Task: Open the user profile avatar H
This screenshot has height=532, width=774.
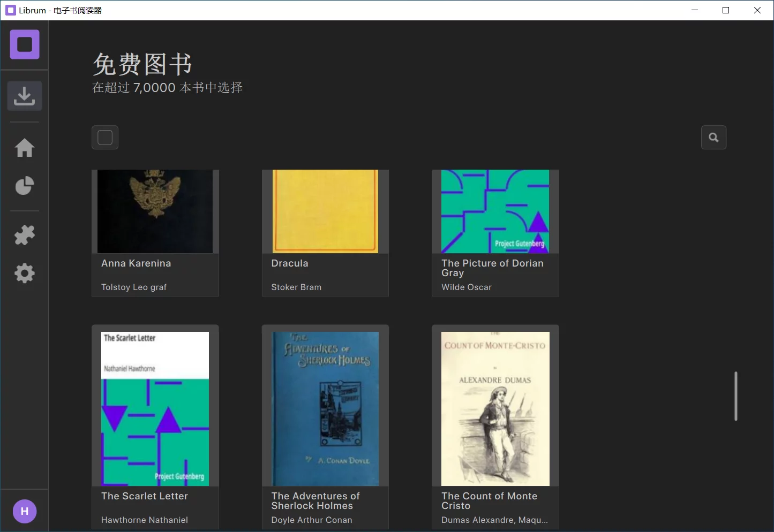Action: pos(25,511)
